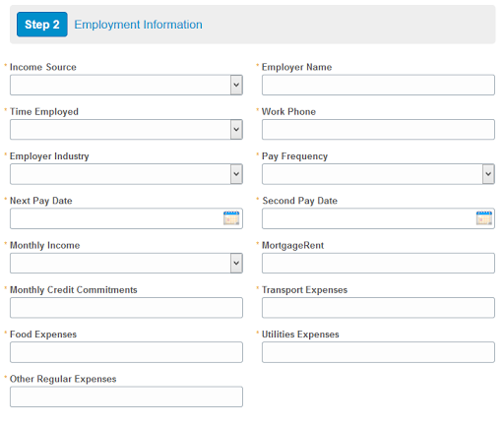Expand the Income Source dropdown
Image resolution: width=504 pixels, height=426 pixels.
pos(126,85)
